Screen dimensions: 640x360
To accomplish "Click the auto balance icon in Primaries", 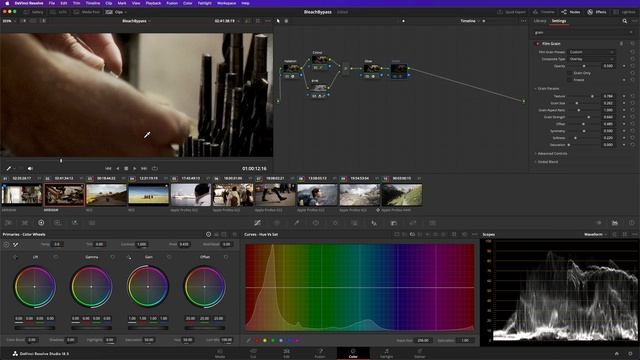I will [x=7, y=244].
